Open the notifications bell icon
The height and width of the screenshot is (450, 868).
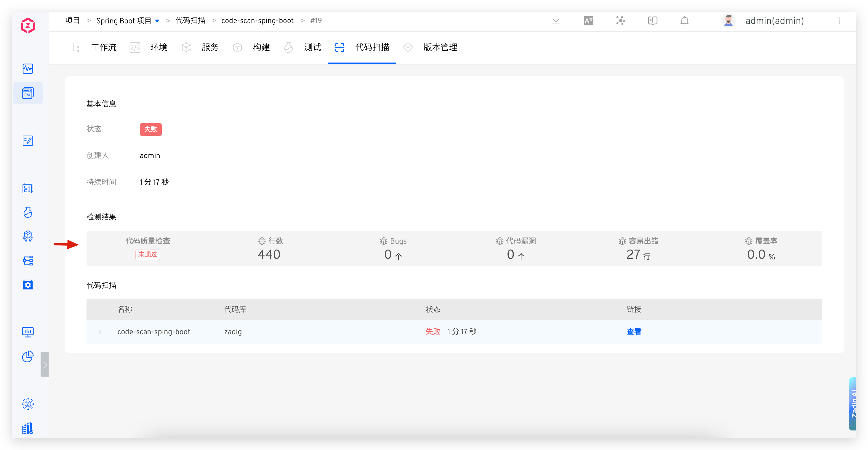click(684, 20)
